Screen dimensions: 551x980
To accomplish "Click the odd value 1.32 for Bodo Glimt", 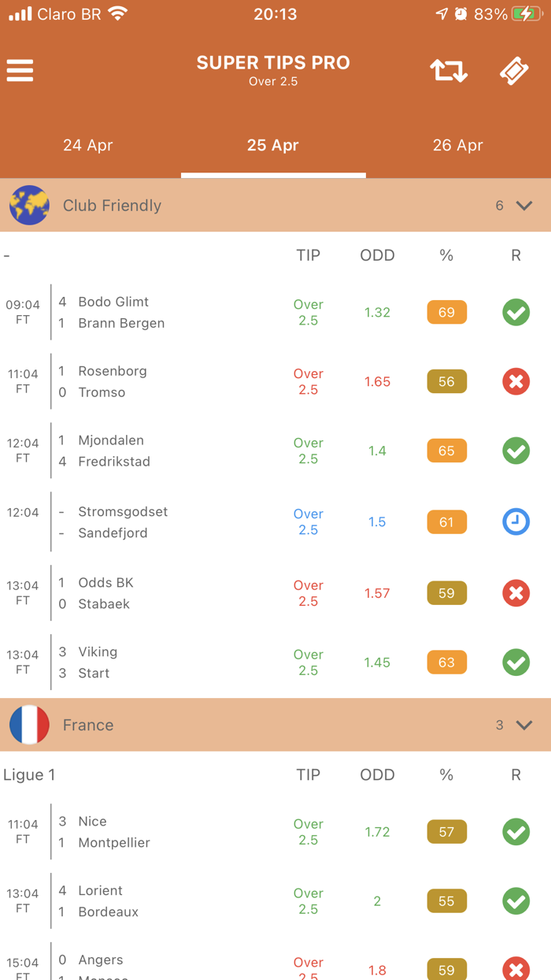I will click(377, 312).
